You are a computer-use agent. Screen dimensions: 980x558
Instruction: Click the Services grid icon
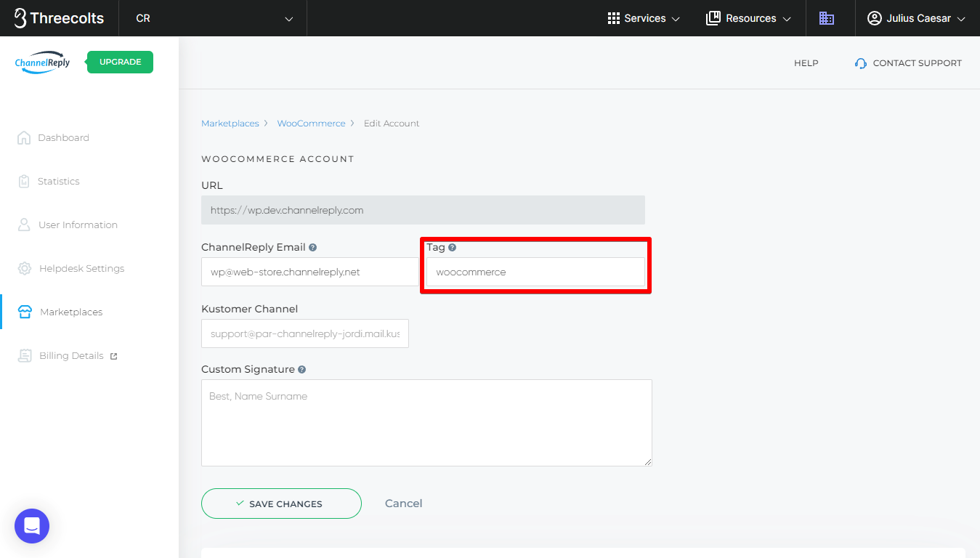pos(614,18)
